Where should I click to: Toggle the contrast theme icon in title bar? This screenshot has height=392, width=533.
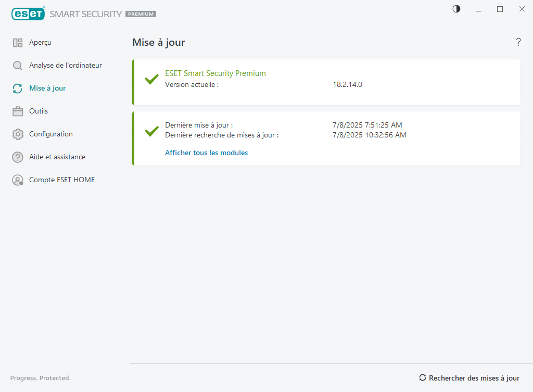[x=456, y=9]
